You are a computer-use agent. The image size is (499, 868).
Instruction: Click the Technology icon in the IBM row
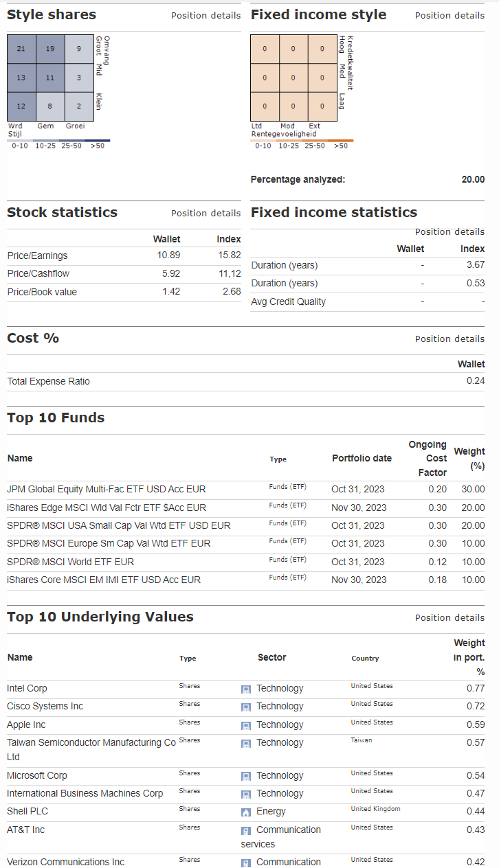(x=245, y=794)
